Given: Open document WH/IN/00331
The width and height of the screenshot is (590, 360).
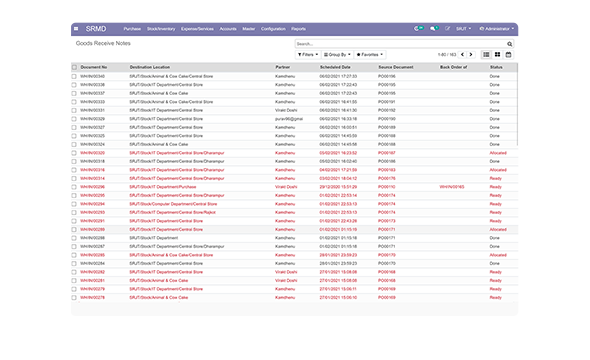Looking at the screenshot, I should pyautogui.click(x=93, y=111).
